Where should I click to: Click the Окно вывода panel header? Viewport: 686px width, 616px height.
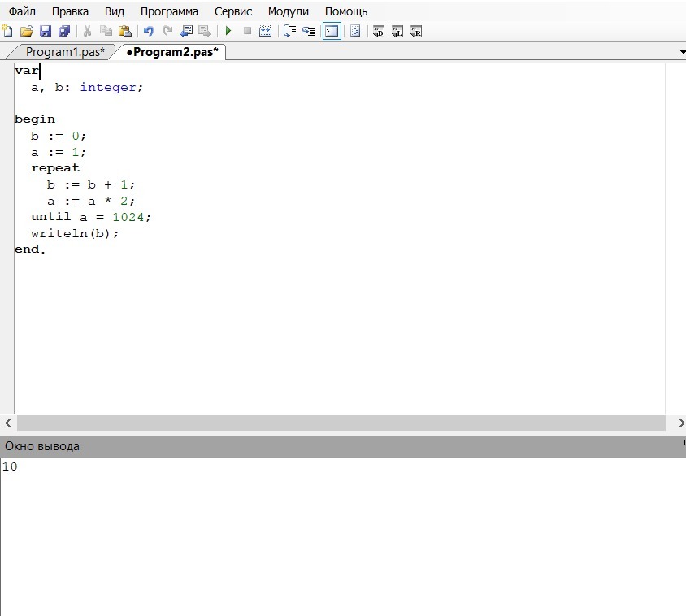coord(42,446)
